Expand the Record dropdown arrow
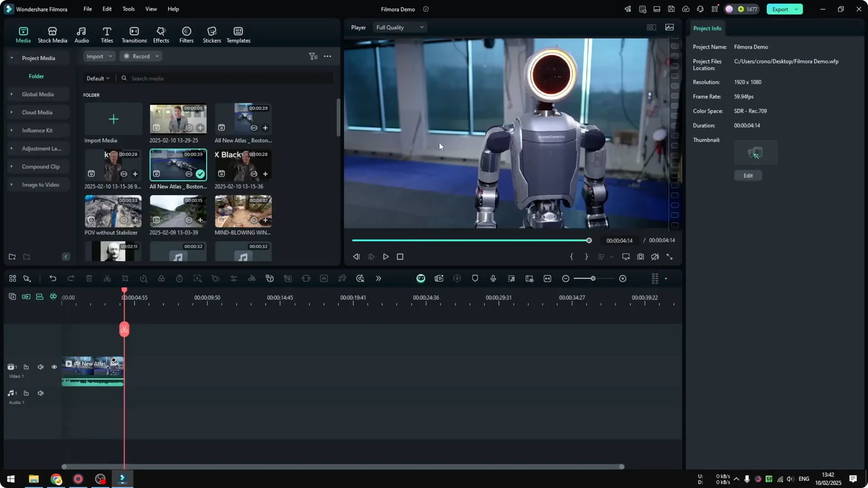Screen dimensions: 868x488 point(156,56)
